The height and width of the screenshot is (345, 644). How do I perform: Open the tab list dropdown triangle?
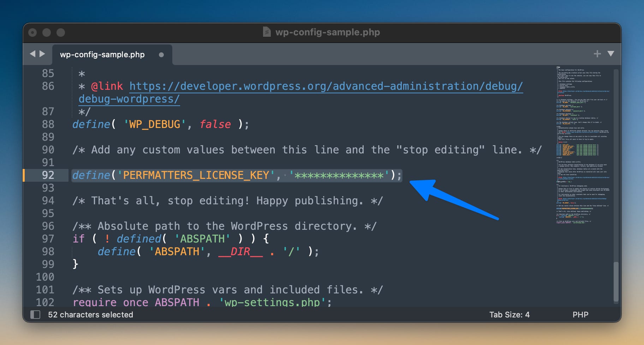(611, 54)
